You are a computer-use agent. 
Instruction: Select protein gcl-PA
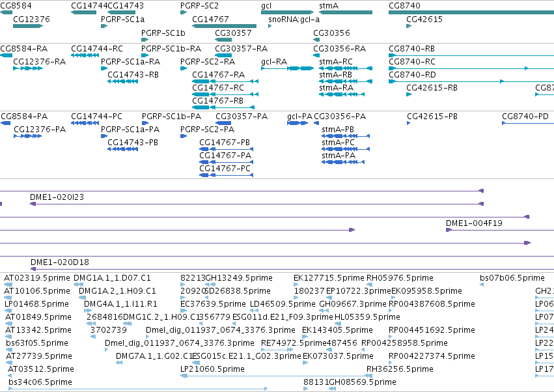pos(300,117)
